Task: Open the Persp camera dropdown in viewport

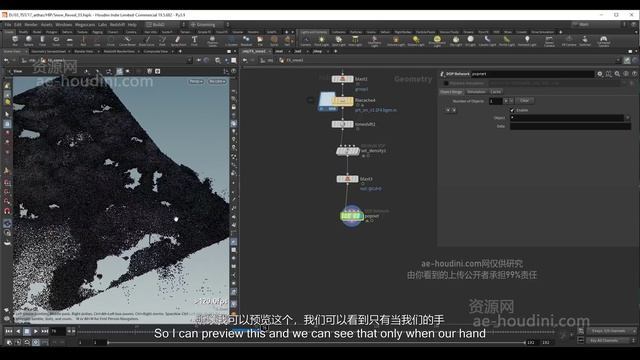Action: pos(196,82)
